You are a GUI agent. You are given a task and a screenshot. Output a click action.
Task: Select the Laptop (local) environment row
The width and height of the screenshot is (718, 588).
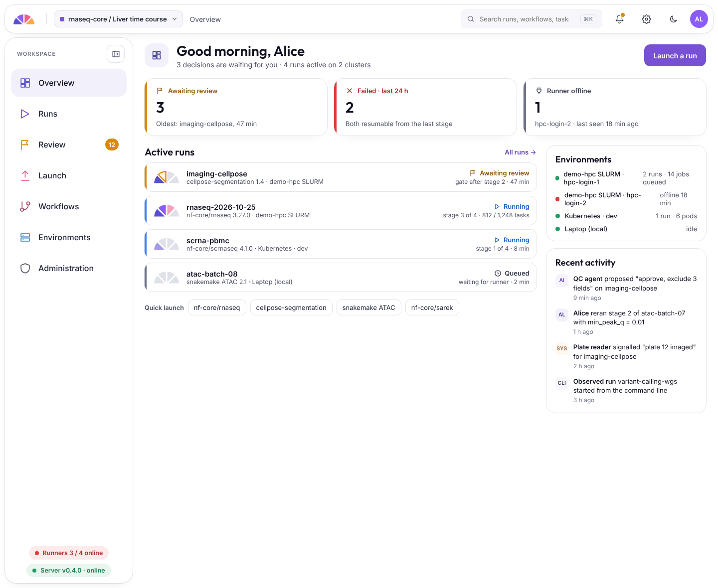coord(626,229)
